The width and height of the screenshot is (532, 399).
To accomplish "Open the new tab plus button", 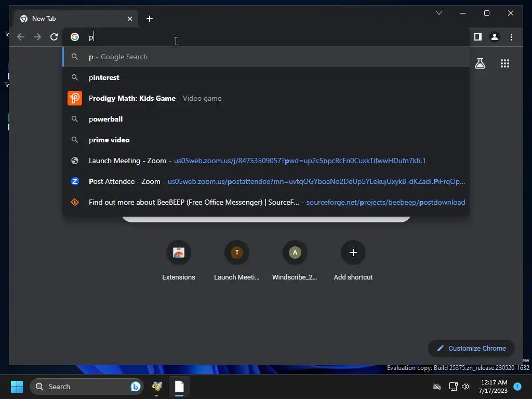I will coord(149,19).
